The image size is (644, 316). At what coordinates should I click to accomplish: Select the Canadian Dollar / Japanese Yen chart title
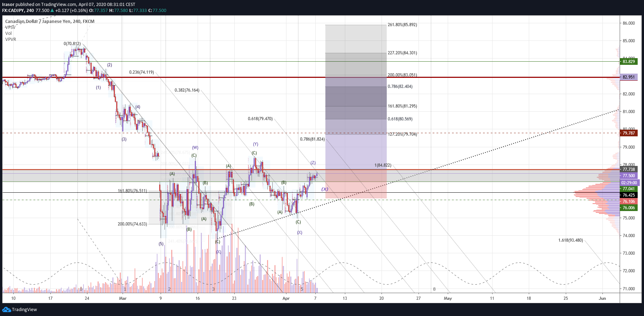click(x=50, y=21)
